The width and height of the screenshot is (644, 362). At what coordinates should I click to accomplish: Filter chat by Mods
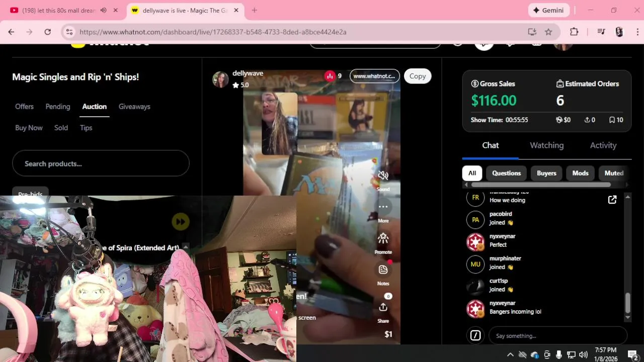click(580, 173)
